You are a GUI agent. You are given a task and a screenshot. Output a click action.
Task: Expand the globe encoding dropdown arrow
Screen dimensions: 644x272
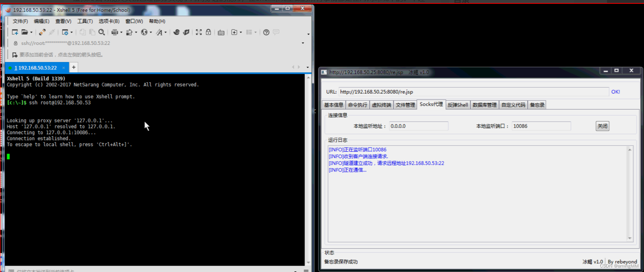[151, 32]
